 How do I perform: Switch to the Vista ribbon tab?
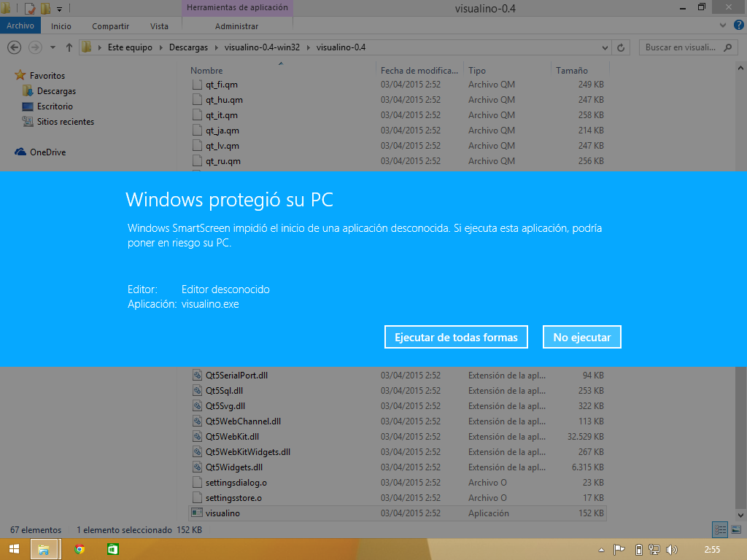click(x=159, y=26)
